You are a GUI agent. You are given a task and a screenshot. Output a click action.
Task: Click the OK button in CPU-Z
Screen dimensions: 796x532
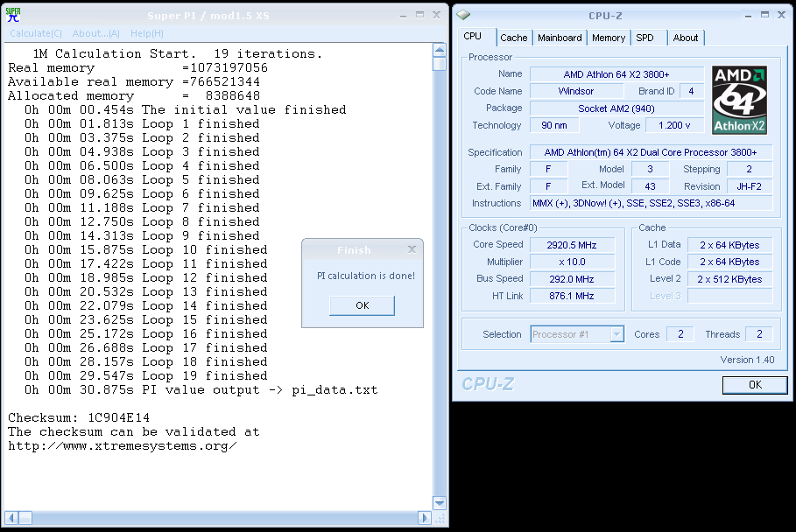pos(755,385)
